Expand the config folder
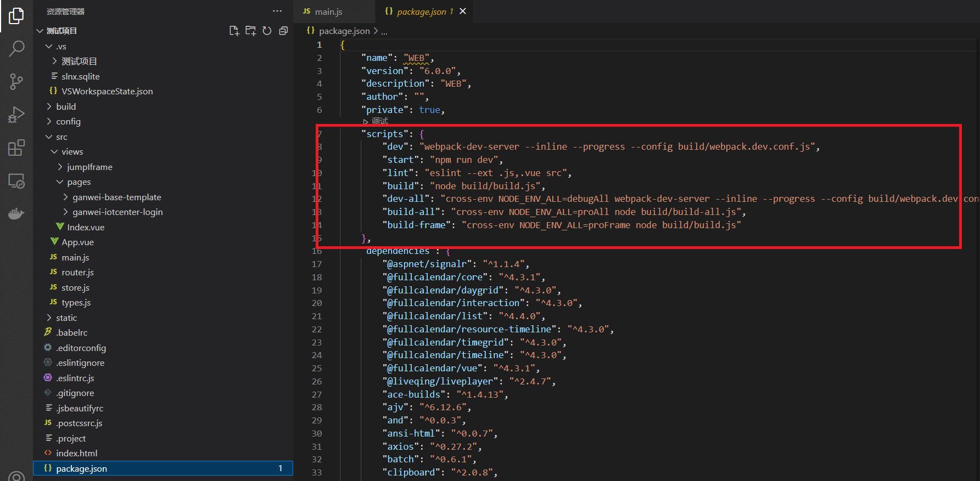The width and height of the screenshot is (980, 481). click(x=68, y=121)
